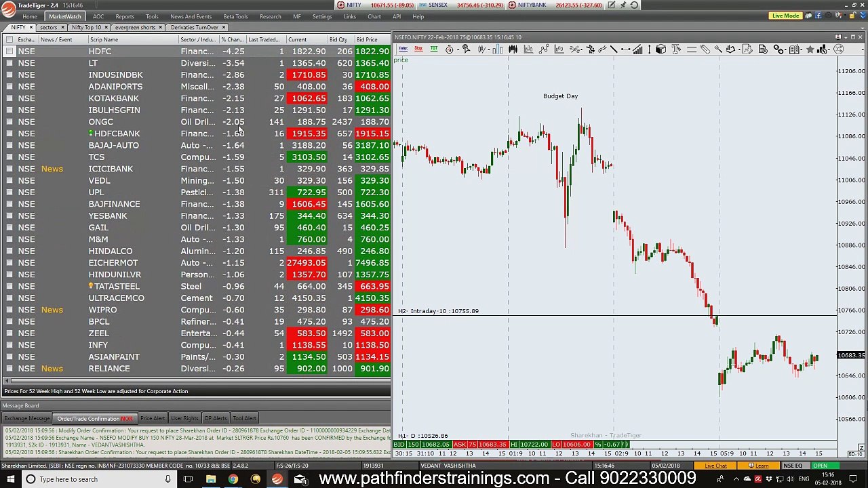Click the Live Mode button
The image size is (868, 488).
click(785, 16)
